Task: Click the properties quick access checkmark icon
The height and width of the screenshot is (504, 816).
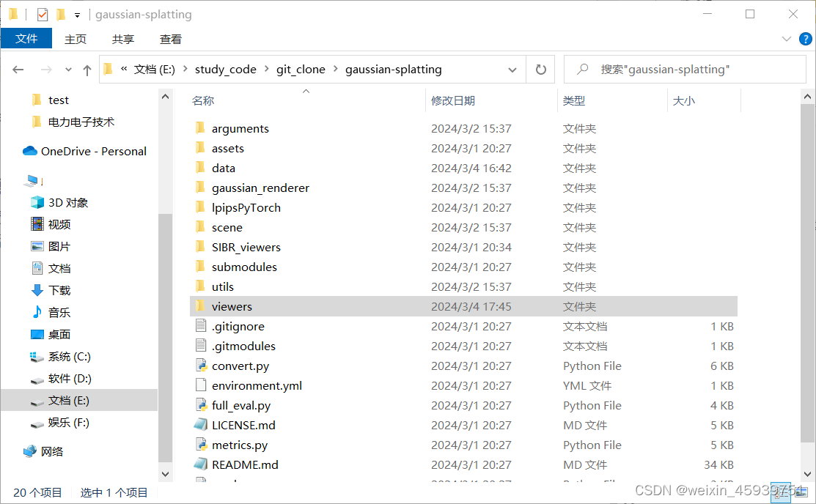Action: pos(43,15)
